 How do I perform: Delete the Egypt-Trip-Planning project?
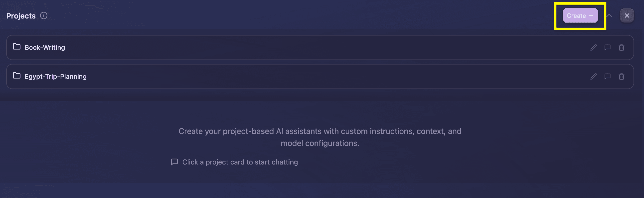621,76
